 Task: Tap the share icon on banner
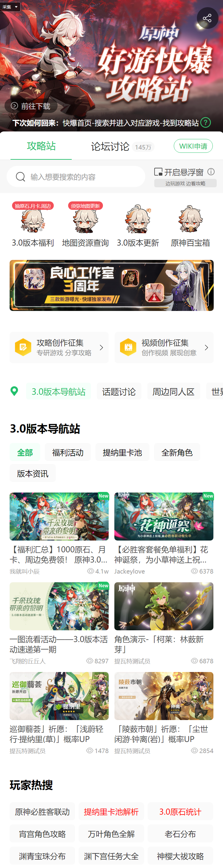tap(207, 18)
